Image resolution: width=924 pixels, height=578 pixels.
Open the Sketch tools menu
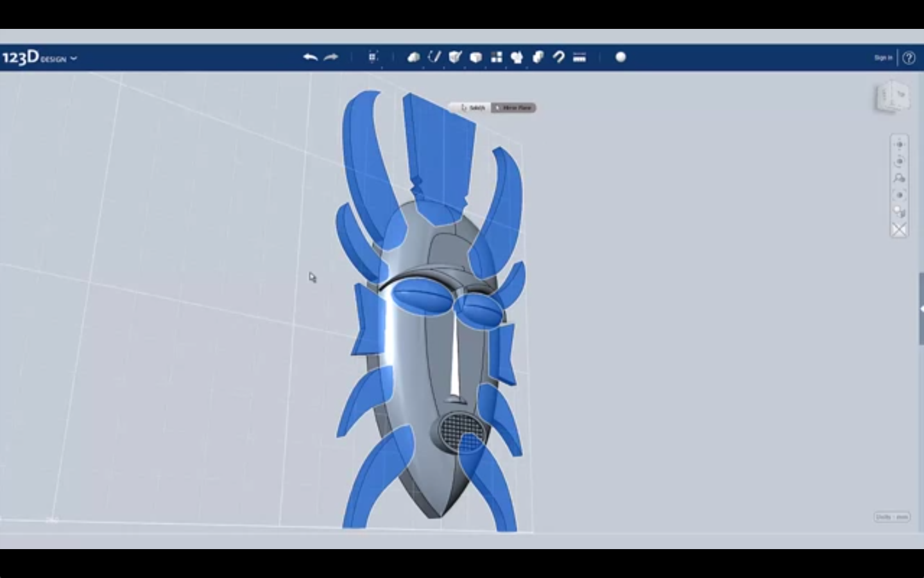click(x=434, y=57)
